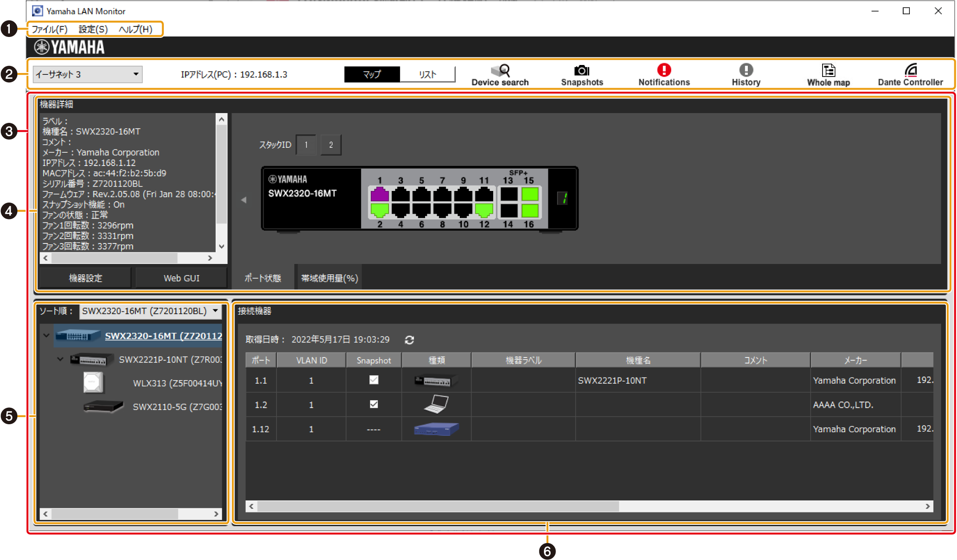Open the イーサネット 3 network adapter dropdown
This screenshot has height=560, width=957.
88,74
